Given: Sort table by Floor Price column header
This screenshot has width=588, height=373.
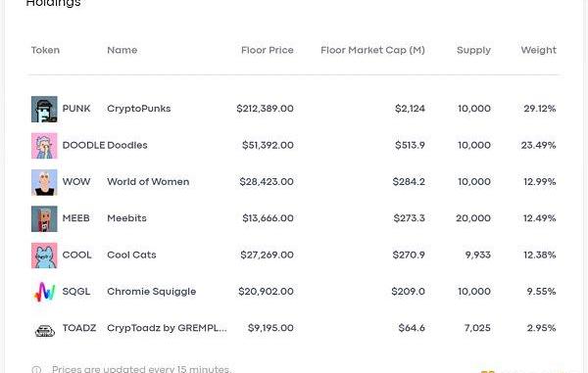Looking at the screenshot, I should tap(267, 50).
